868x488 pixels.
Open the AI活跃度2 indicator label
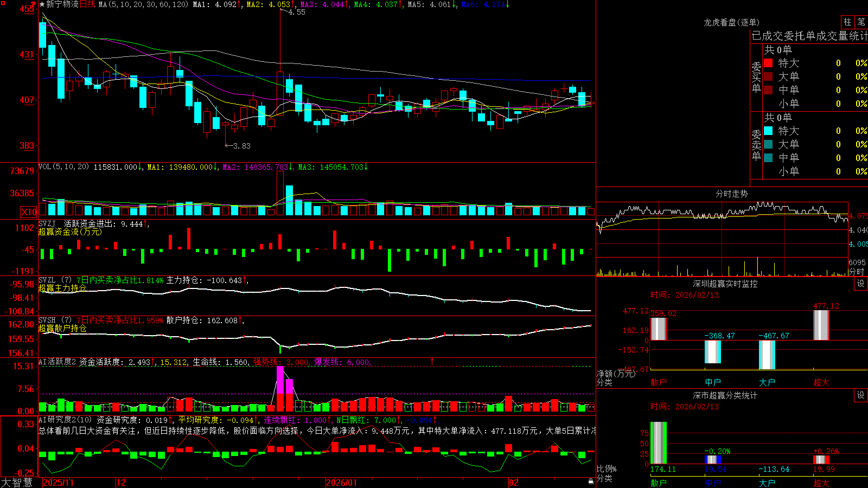point(58,362)
